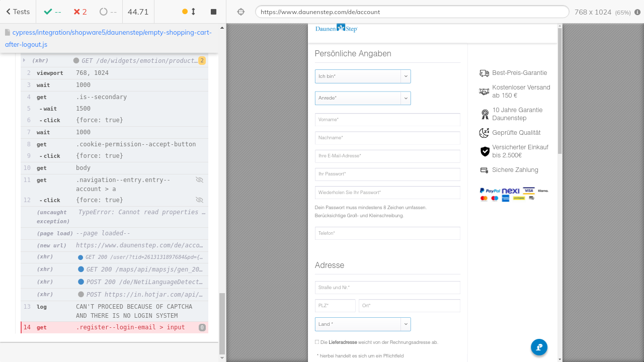Expand the collapsed xhr group at top
Image resolution: width=644 pixels, height=362 pixels.
pyautogui.click(x=24, y=60)
